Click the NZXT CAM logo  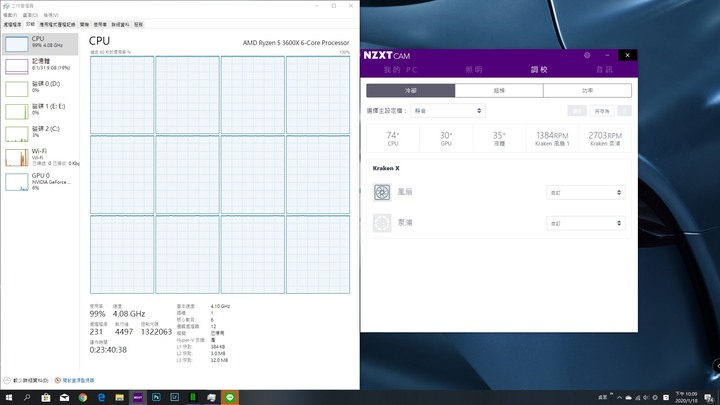pyautogui.click(x=387, y=56)
